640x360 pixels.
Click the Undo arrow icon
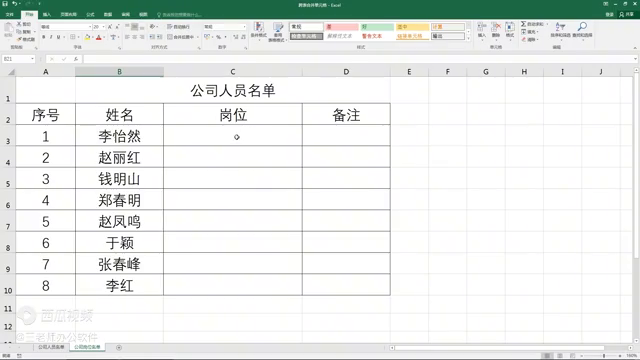(x=14, y=4)
